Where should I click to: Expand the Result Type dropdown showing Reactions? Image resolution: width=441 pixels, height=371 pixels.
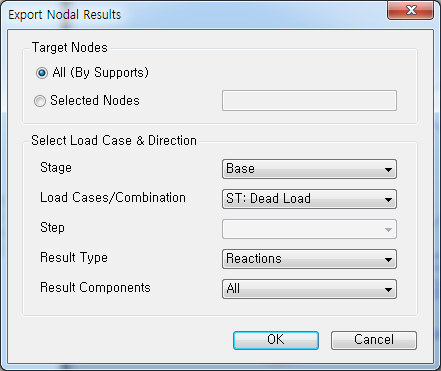[309, 259]
